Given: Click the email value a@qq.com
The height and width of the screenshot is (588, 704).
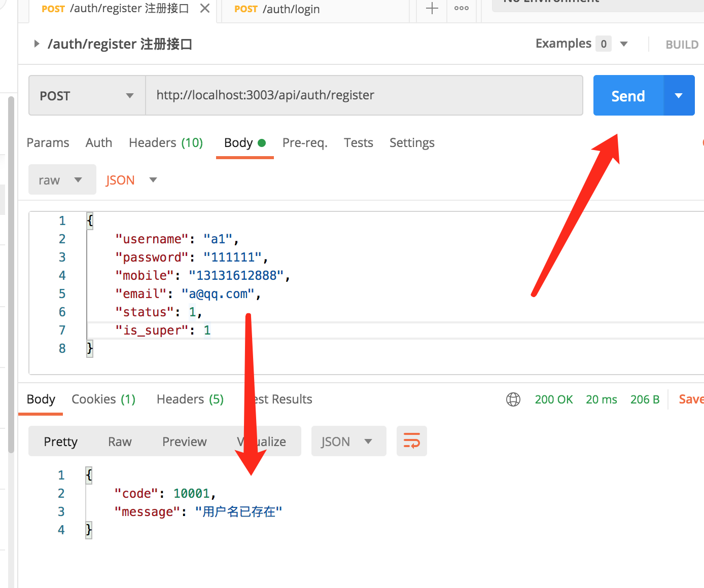Looking at the screenshot, I should pos(218,293).
